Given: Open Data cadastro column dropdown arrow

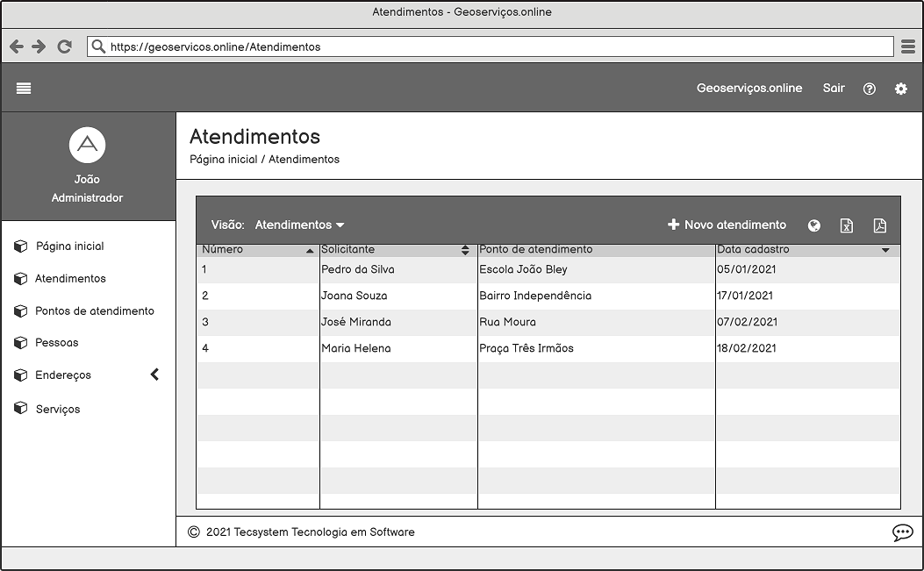Looking at the screenshot, I should click(885, 251).
